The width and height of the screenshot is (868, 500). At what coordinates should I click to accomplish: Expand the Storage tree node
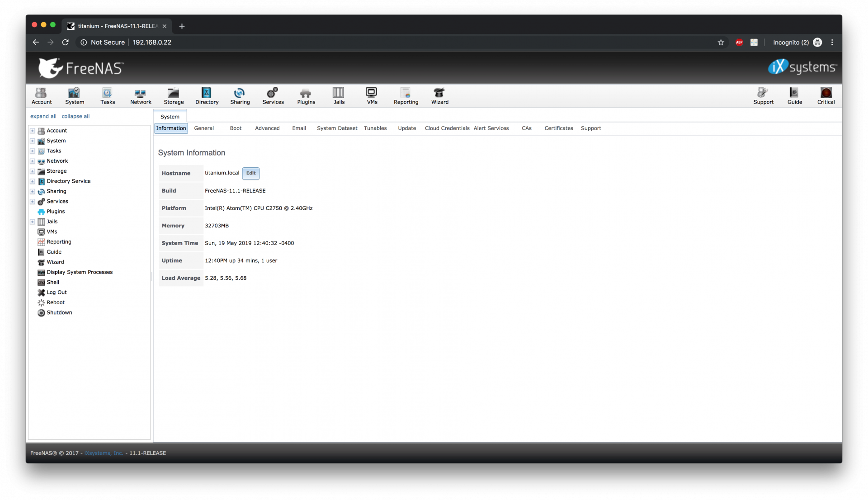click(x=33, y=171)
